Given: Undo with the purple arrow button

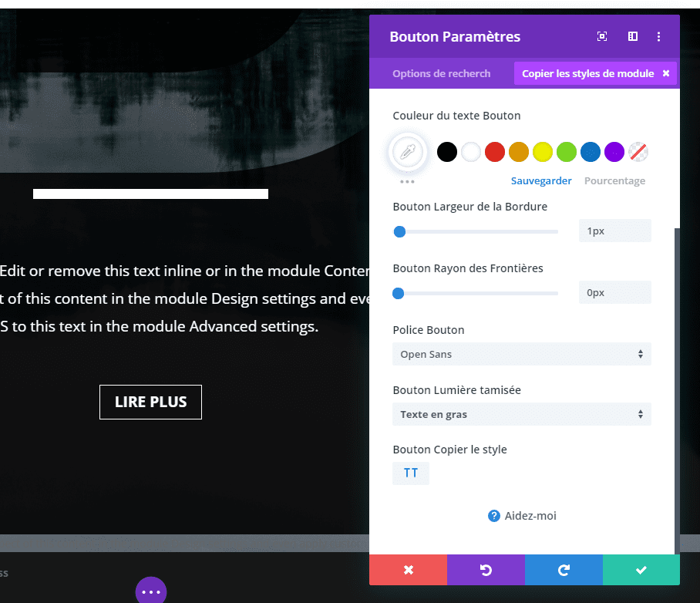Looking at the screenshot, I should coord(486,570).
